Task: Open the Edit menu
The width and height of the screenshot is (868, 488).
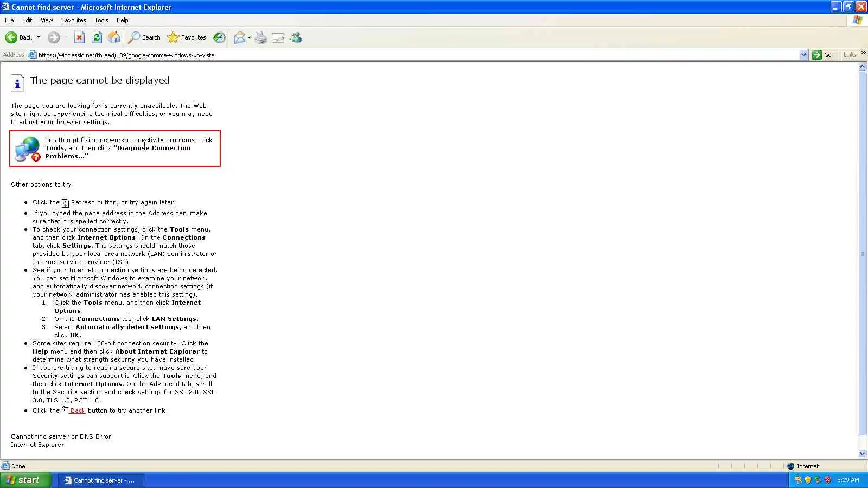Action: (x=27, y=20)
